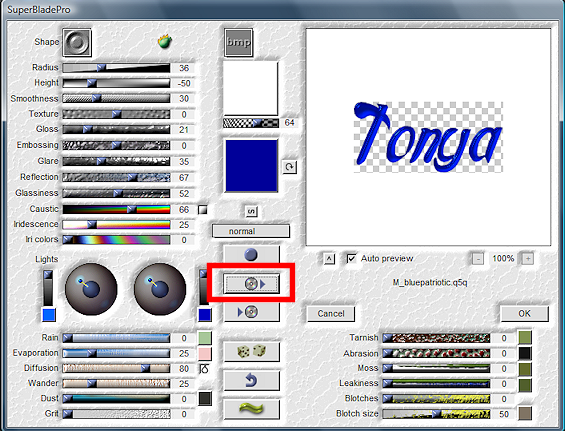Click the Cancel button
The height and width of the screenshot is (431, 565).
point(331,314)
